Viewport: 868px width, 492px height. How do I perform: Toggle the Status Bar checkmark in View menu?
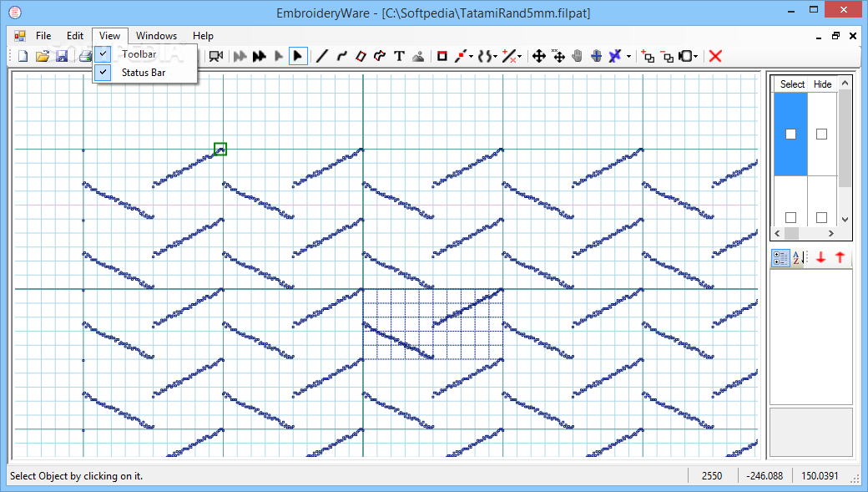coord(103,72)
